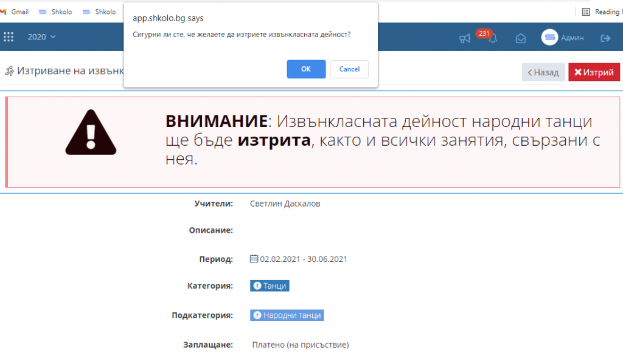Confirm deletion with the OK button

pos(306,69)
